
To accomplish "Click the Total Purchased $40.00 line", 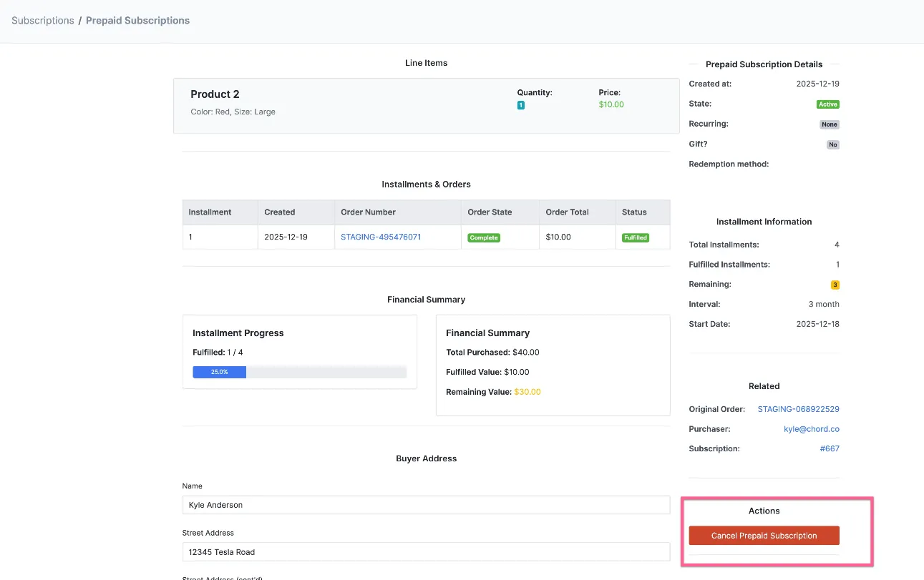I will tap(492, 353).
